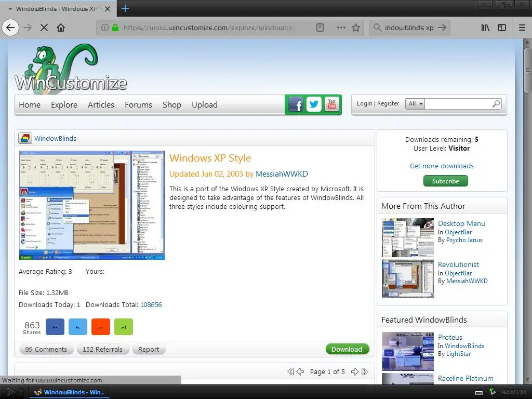The width and height of the screenshot is (532, 399).
Task: Go back with the browser back arrow
Action: pos(10,28)
